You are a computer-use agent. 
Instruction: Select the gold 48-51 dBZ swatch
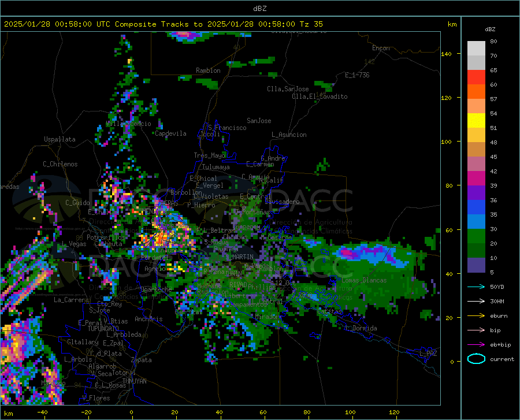pyautogui.click(x=476, y=135)
